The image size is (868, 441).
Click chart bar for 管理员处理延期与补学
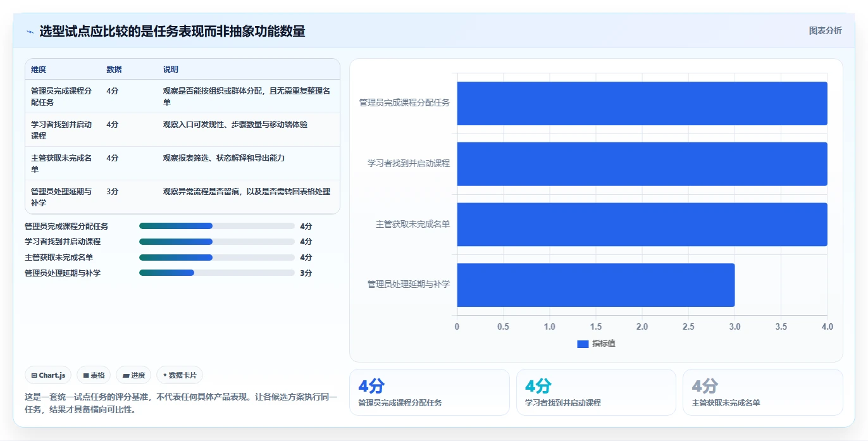point(596,285)
